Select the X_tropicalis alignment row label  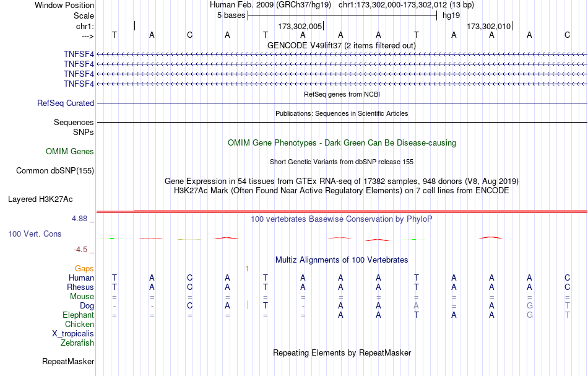coord(73,334)
